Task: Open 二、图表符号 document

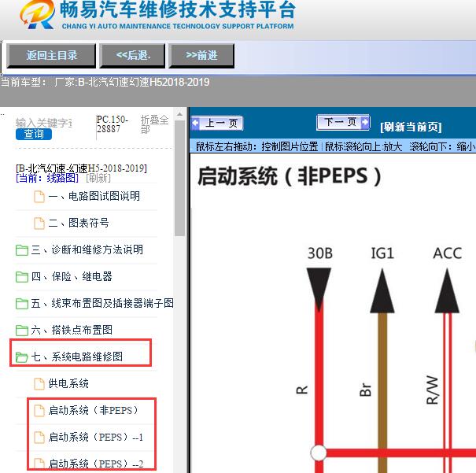Action: 79,223
